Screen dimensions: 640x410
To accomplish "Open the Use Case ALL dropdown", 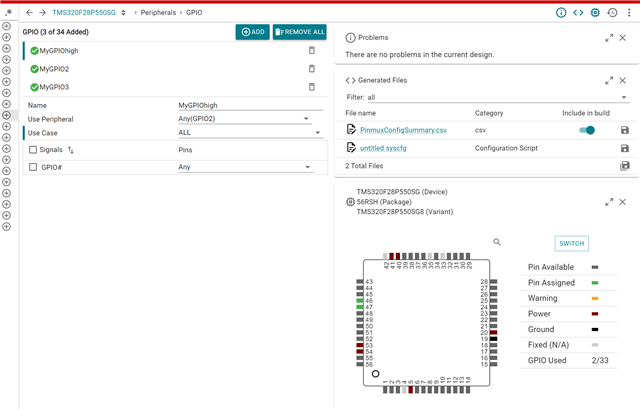I will 250,133.
